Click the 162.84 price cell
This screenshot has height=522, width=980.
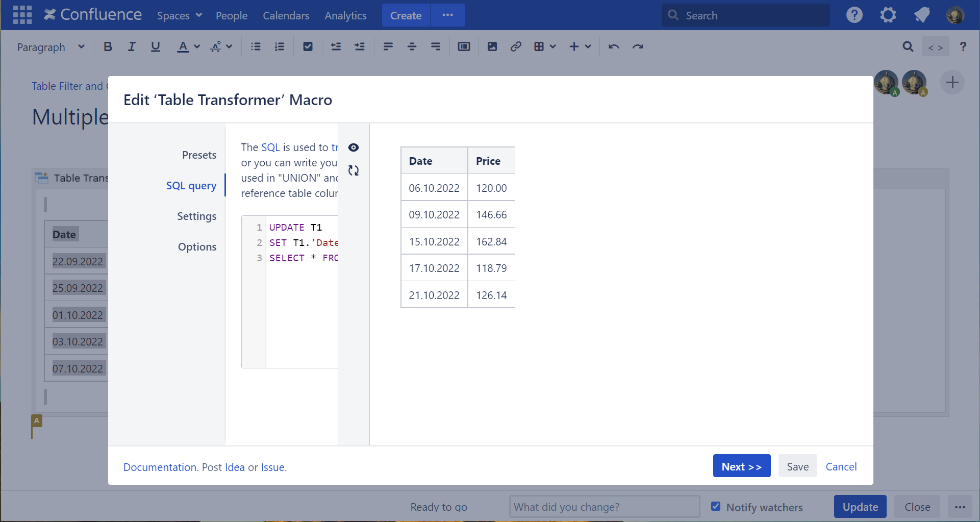point(491,241)
